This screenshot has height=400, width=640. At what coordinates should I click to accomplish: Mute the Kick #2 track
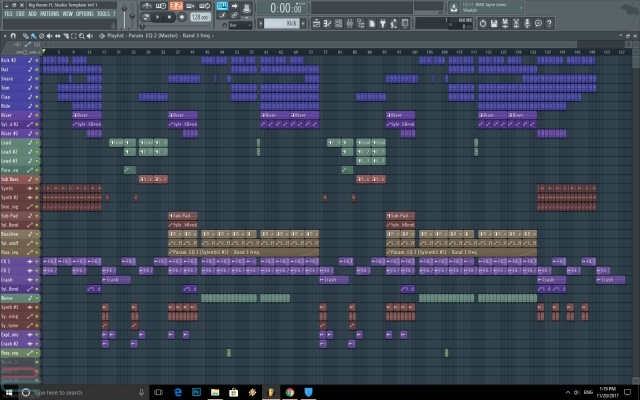point(37,60)
